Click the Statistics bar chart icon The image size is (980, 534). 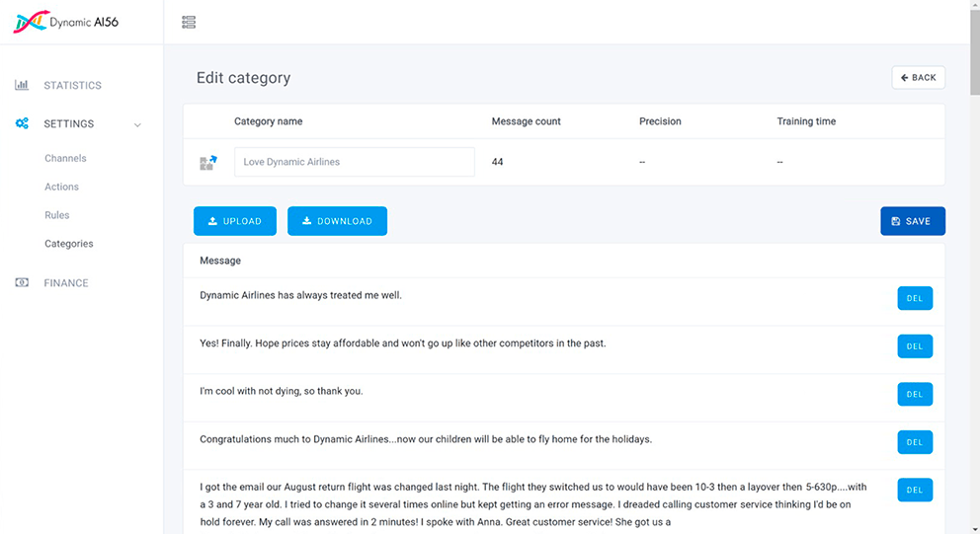click(x=22, y=86)
